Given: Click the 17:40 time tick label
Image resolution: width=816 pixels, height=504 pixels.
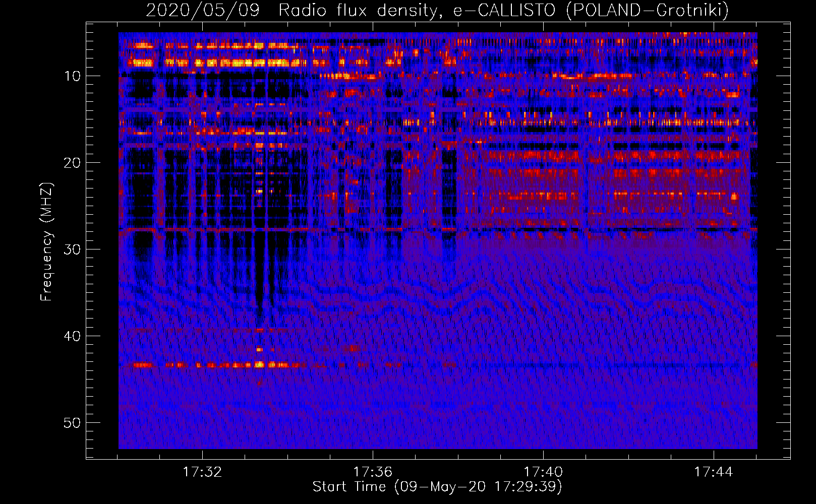Looking at the screenshot, I should [x=543, y=472].
